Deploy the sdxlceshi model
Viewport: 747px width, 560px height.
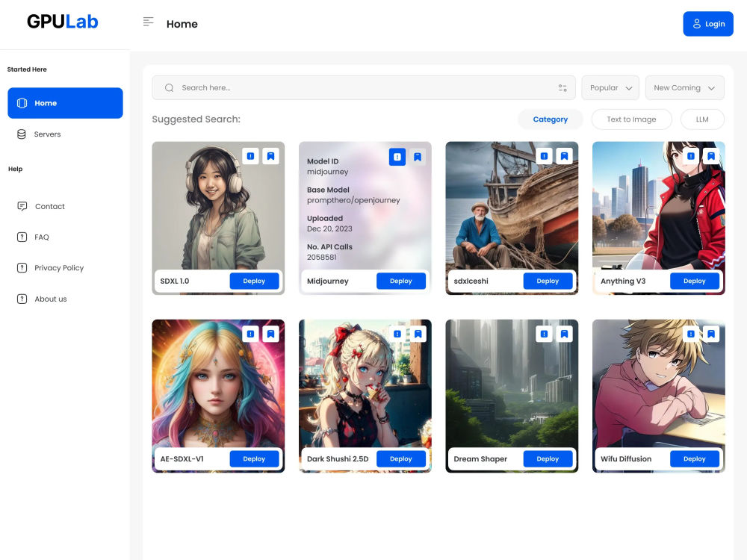(x=548, y=281)
